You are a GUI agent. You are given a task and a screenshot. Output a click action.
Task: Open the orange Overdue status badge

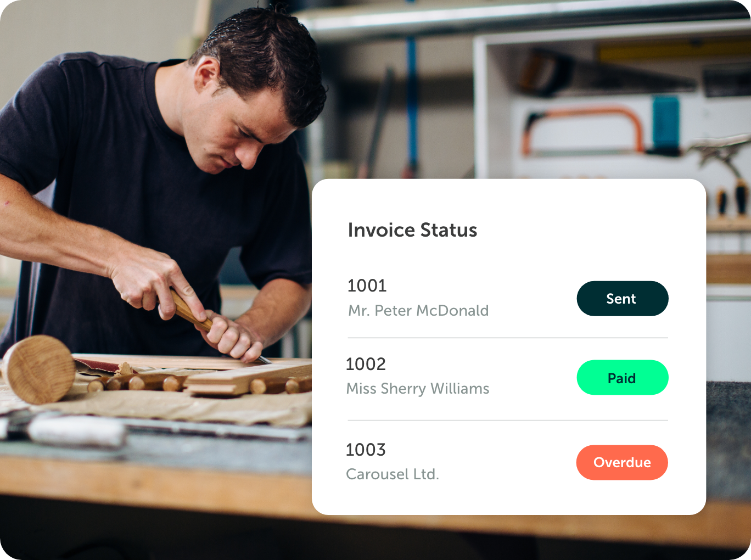click(x=622, y=463)
